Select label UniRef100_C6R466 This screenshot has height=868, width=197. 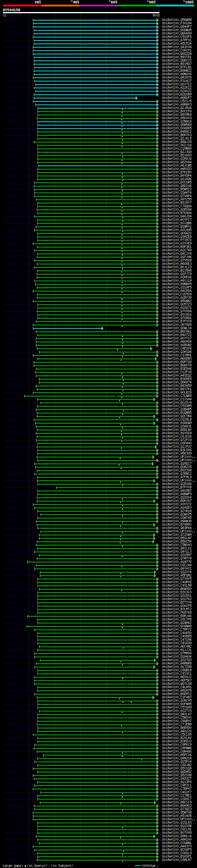177,751
